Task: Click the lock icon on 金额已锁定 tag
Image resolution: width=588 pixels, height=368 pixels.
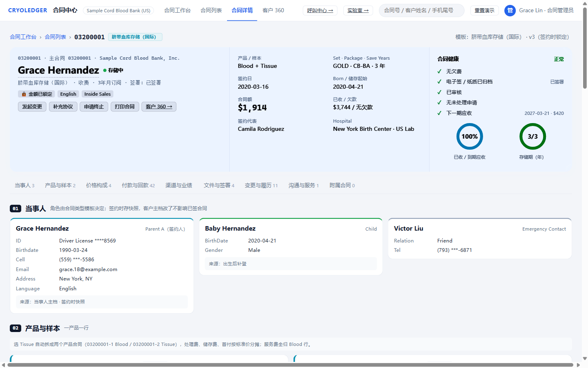Action: [24, 94]
